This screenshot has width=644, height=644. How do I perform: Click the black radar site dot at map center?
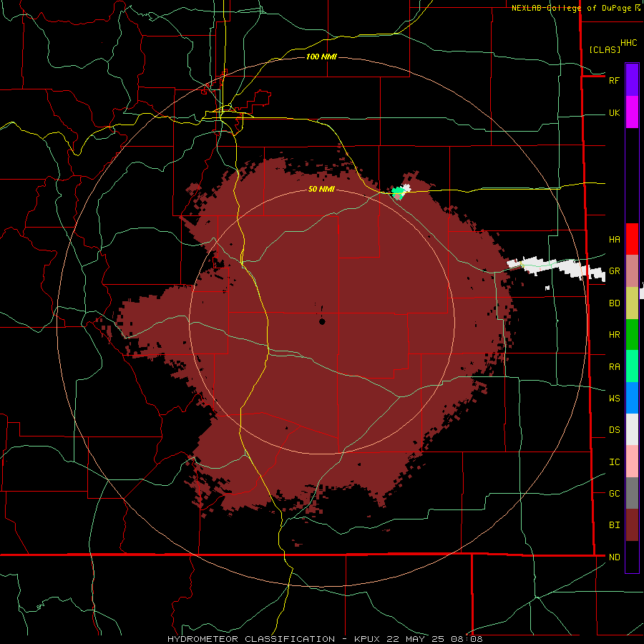pyautogui.click(x=322, y=321)
